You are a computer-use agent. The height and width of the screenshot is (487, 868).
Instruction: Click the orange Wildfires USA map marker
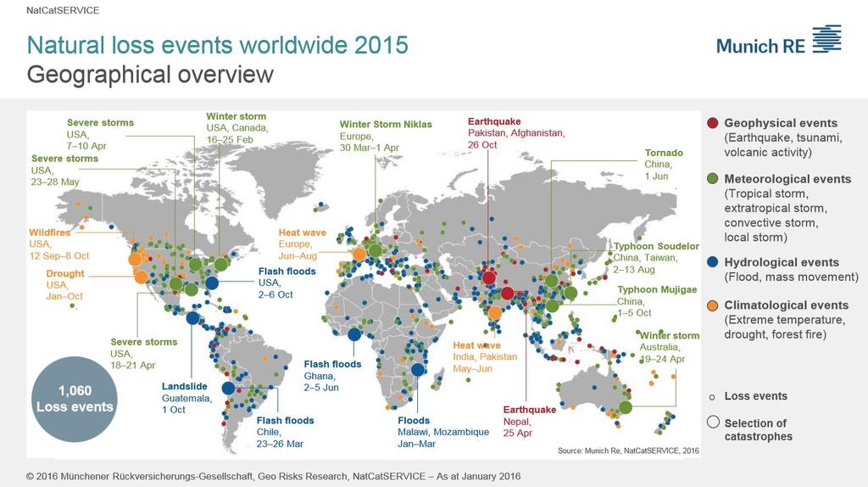(135, 259)
